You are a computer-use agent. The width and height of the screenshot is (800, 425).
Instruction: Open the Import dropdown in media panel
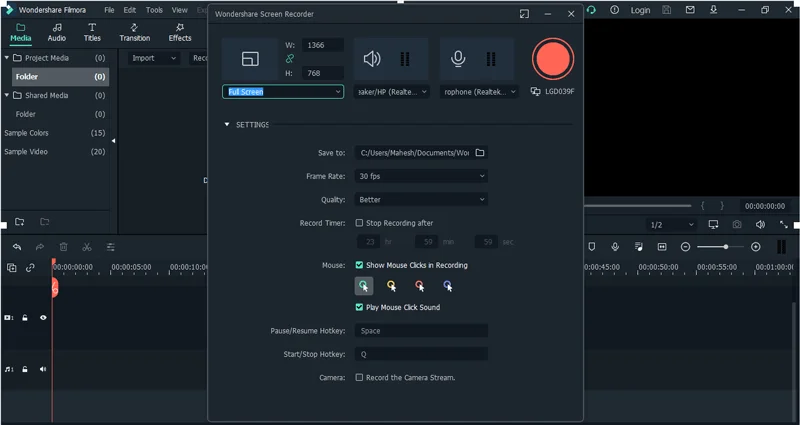(x=153, y=58)
